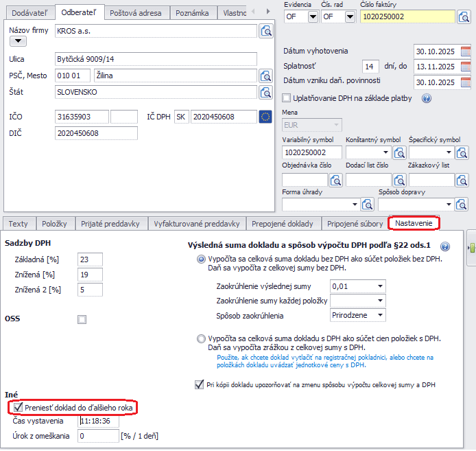Click lookup icon for Objednávka číslo

(x=336, y=180)
